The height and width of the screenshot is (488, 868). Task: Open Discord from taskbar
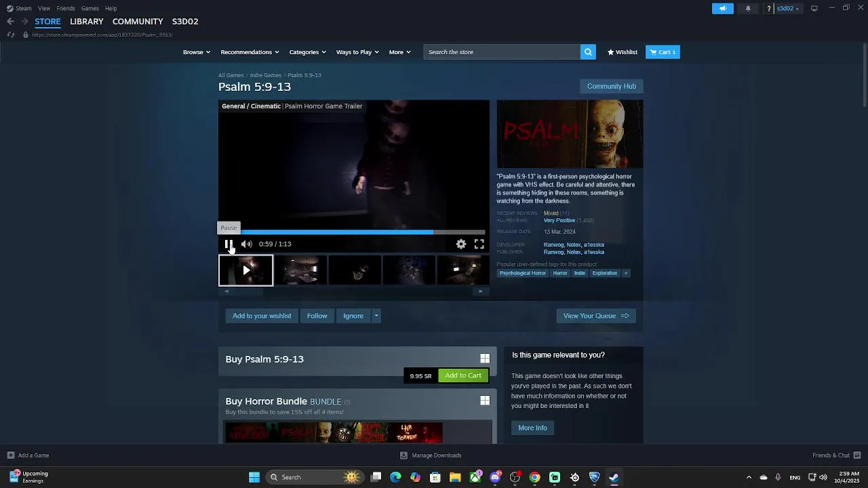[496, 477]
